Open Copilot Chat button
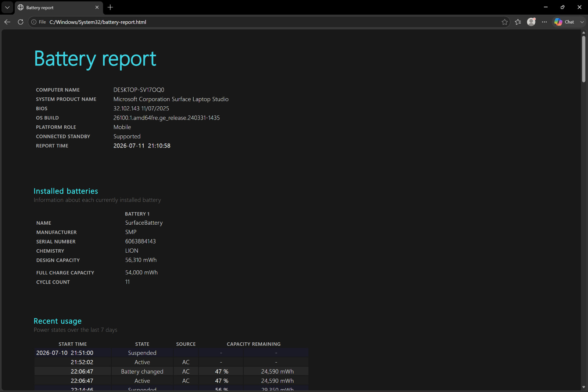The image size is (588, 392). pyautogui.click(x=564, y=22)
